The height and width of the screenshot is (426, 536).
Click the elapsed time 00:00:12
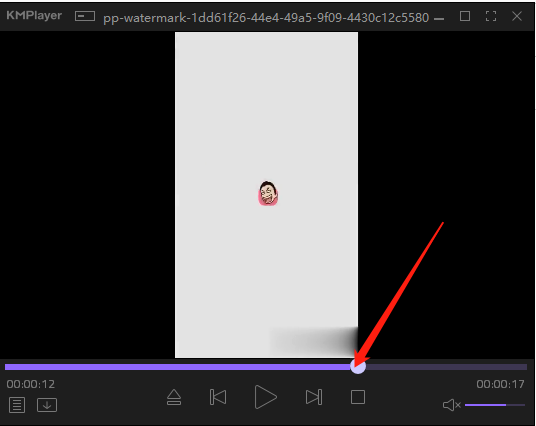pos(31,384)
